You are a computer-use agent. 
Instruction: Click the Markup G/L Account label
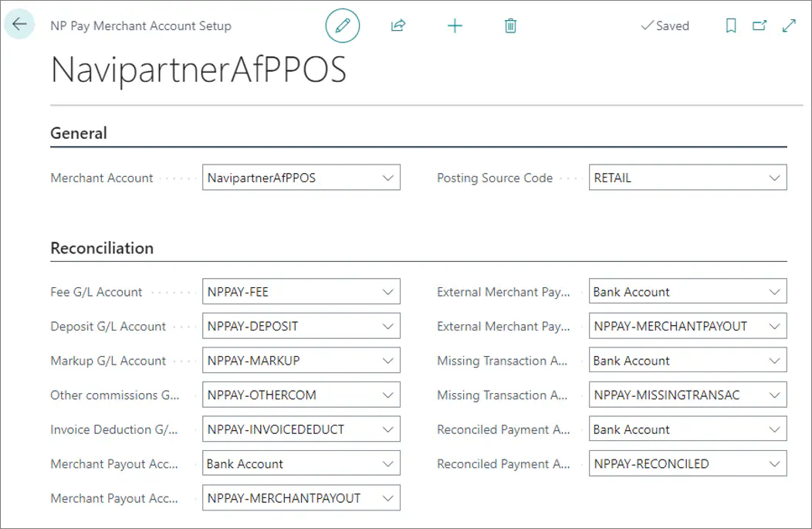coord(108,361)
